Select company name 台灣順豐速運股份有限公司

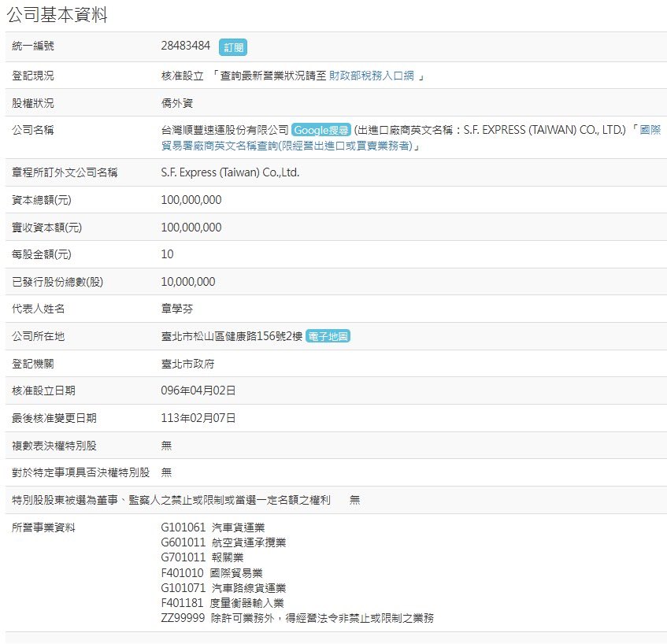click(225, 130)
